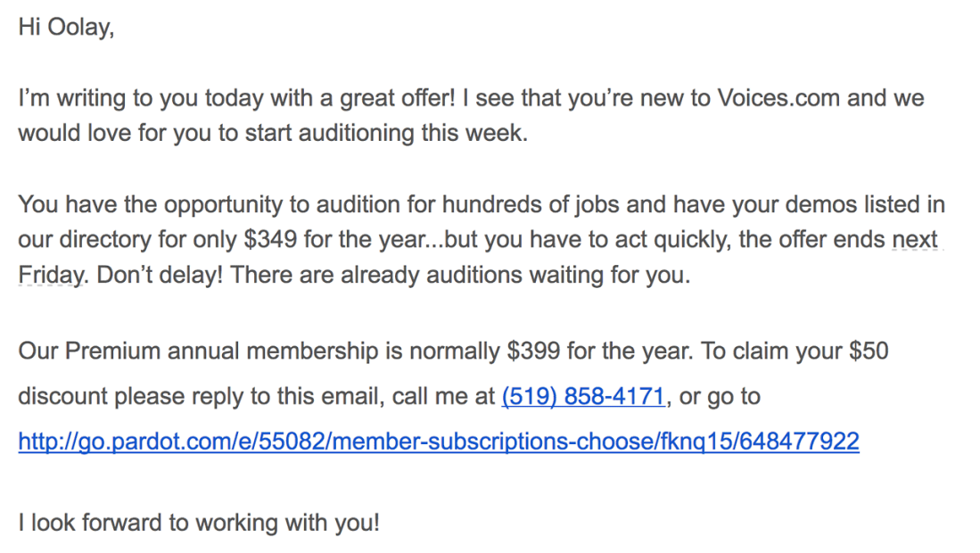Screen dimensions: 980x553
Task: Open the go.pardot.com member-subscriptions link
Action: click(x=438, y=441)
